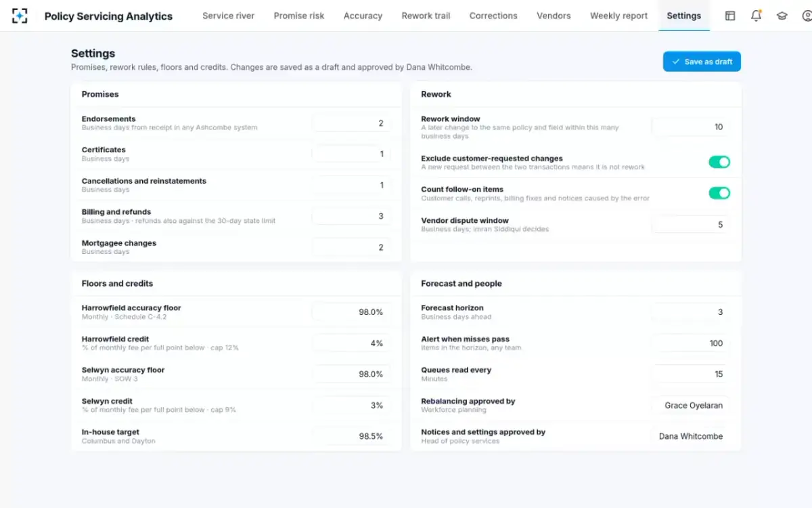Edit the Harrowfield accuracy floor field
This screenshot has width=812, height=508.
tap(351, 312)
